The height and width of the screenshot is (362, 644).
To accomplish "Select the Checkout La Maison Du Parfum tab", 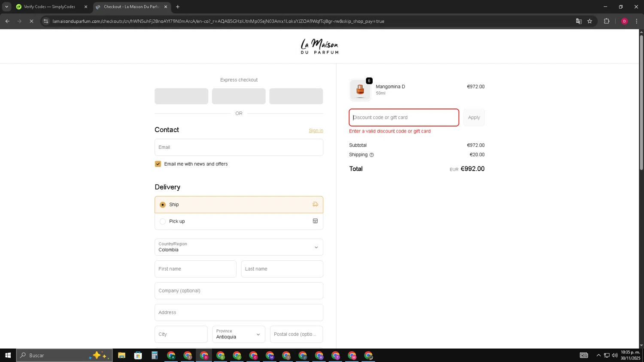I will pos(131,7).
